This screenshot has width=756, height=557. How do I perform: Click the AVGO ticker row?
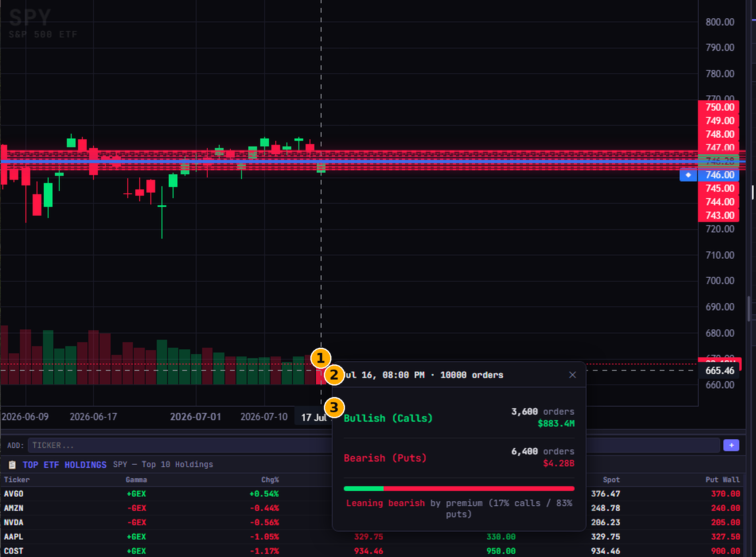click(372, 494)
